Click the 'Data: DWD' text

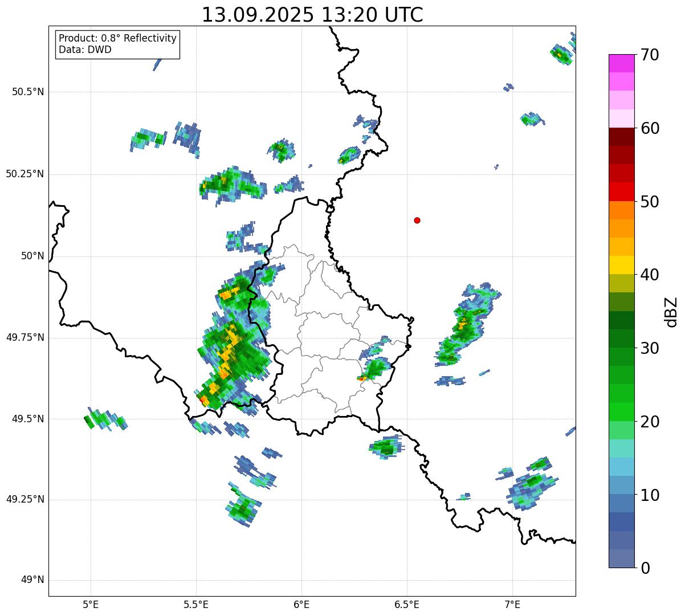(x=85, y=50)
